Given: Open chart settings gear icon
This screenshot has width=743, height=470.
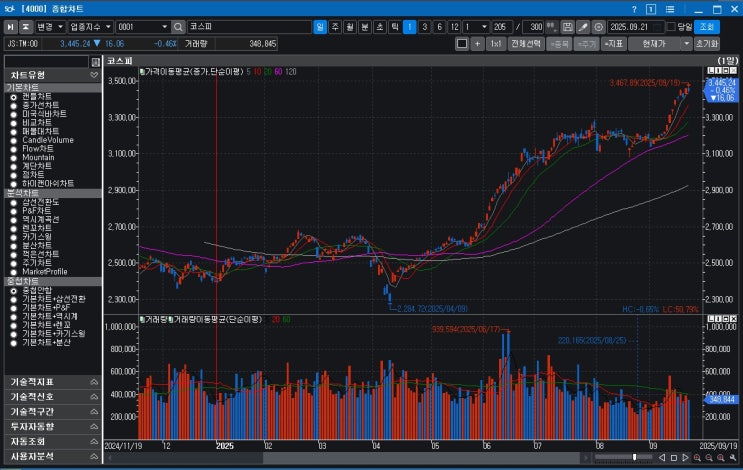Looking at the screenshot, I should point(598,27).
